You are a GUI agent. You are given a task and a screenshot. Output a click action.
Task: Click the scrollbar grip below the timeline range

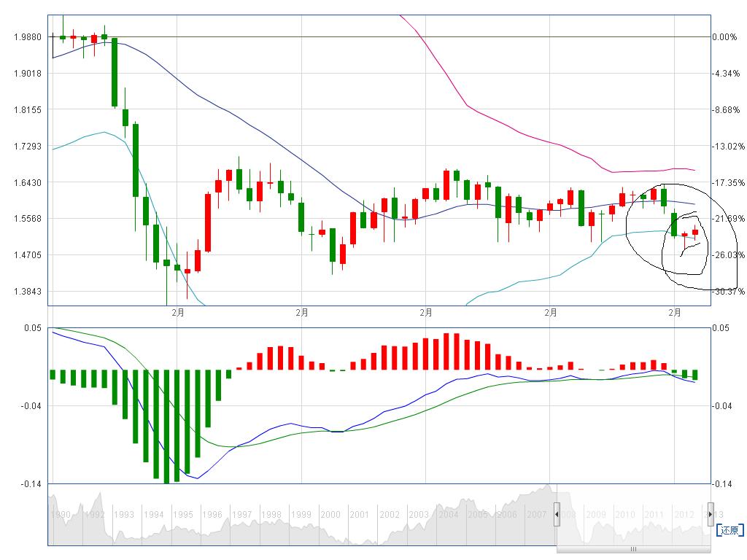[633, 549]
